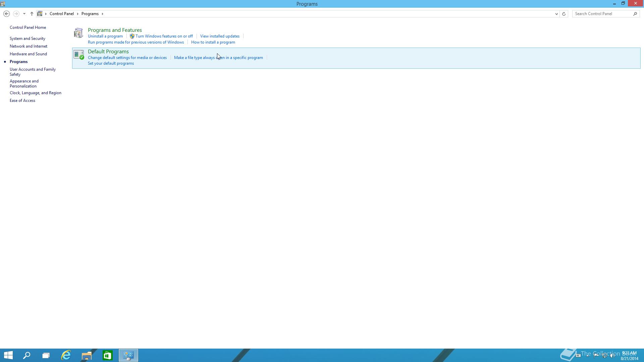
Task: Open File Explorer from taskbar
Action: [87, 355]
